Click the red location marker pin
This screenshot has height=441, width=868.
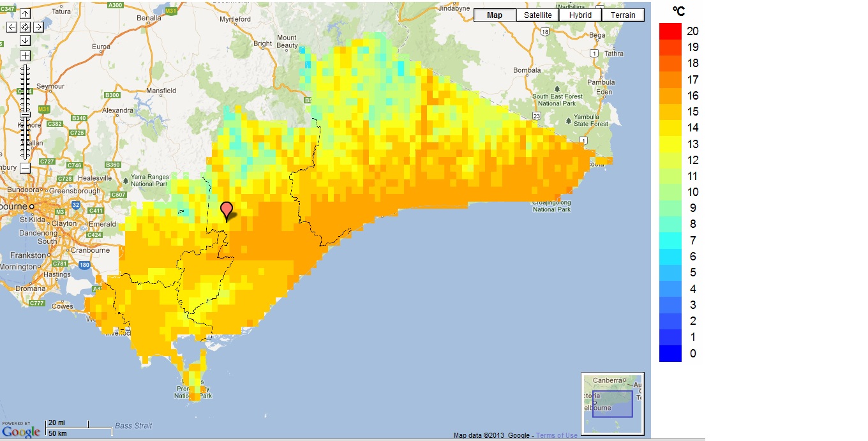tap(227, 210)
